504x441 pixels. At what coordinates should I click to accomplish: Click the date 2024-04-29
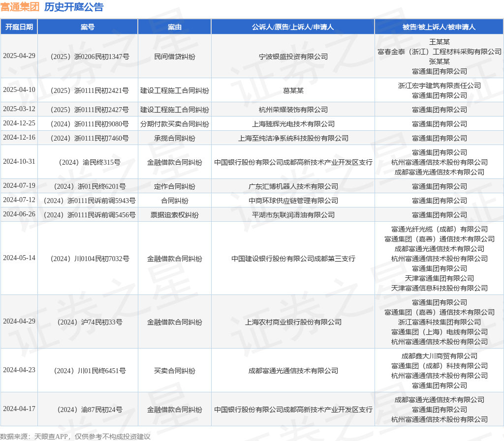coord(19,321)
